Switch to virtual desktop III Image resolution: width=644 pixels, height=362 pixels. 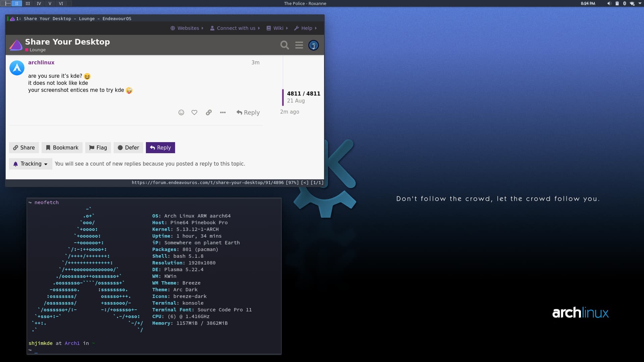coord(28,3)
